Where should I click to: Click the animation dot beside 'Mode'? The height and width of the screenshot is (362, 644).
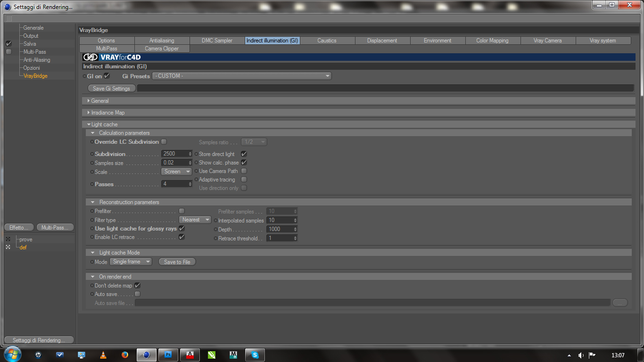point(92,262)
